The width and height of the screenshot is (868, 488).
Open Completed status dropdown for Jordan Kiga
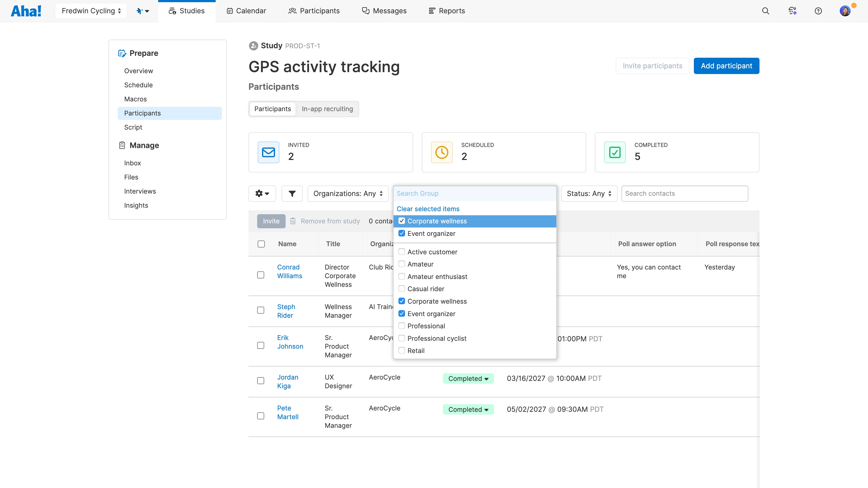click(468, 378)
